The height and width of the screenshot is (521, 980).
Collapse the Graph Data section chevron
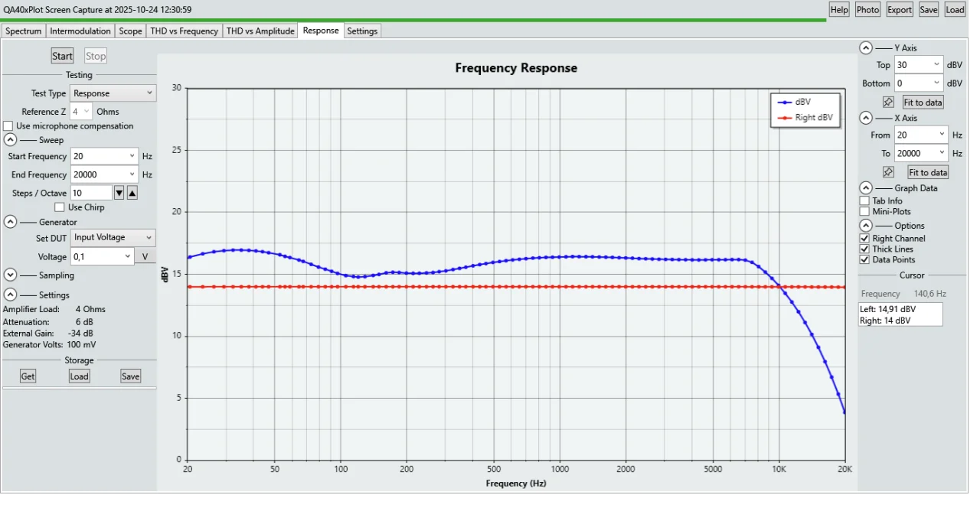click(865, 188)
